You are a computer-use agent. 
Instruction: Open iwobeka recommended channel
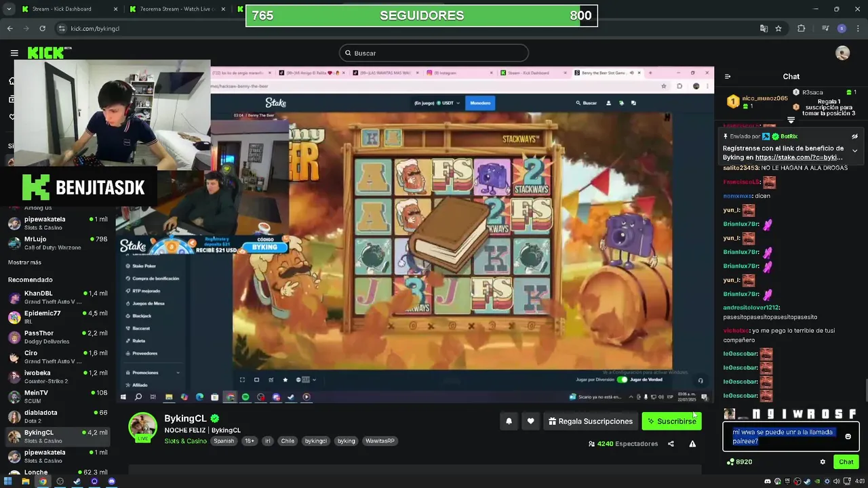[58, 377]
